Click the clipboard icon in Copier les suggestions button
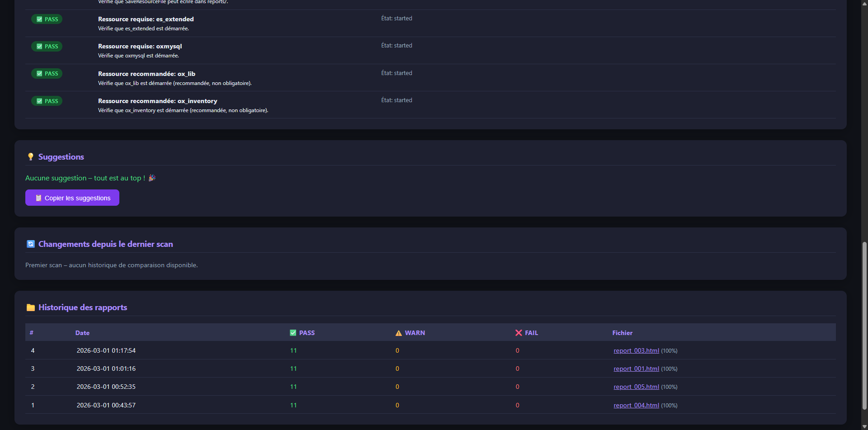The height and width of the screenshot is (430, 868). 38,198
